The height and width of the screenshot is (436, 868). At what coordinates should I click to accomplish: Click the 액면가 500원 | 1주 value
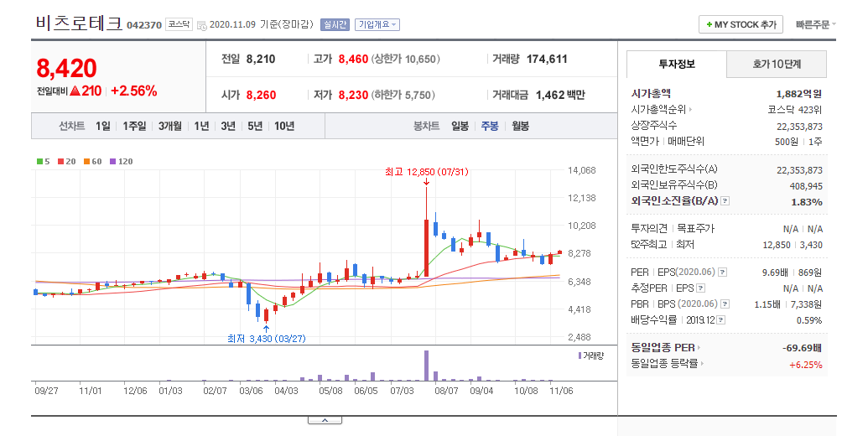point(798,142)
